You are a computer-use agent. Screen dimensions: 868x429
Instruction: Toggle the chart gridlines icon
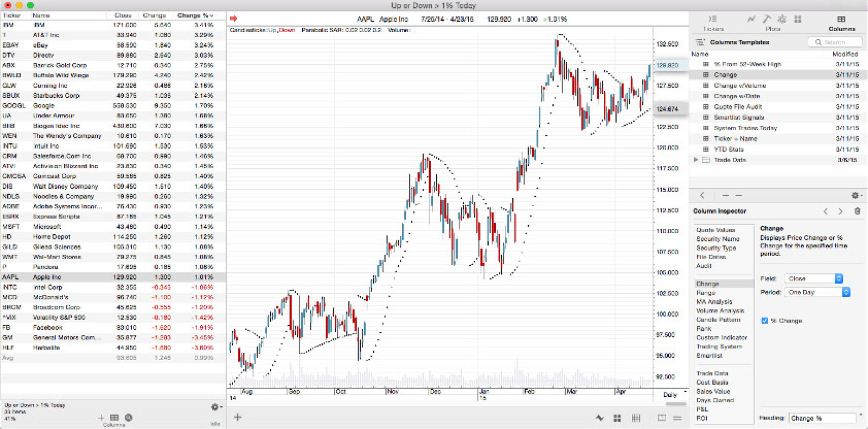click(x=636, y=418)
